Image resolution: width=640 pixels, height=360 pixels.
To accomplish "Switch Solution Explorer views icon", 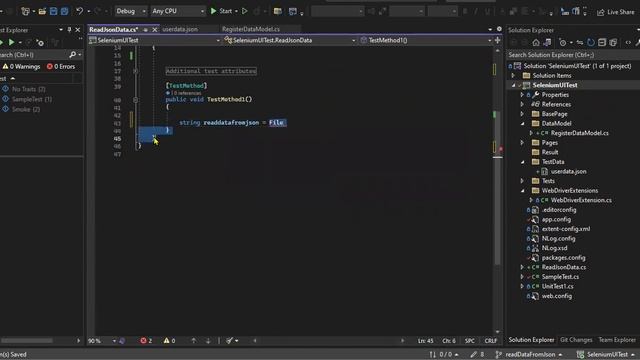I will (x=547, y=42).
